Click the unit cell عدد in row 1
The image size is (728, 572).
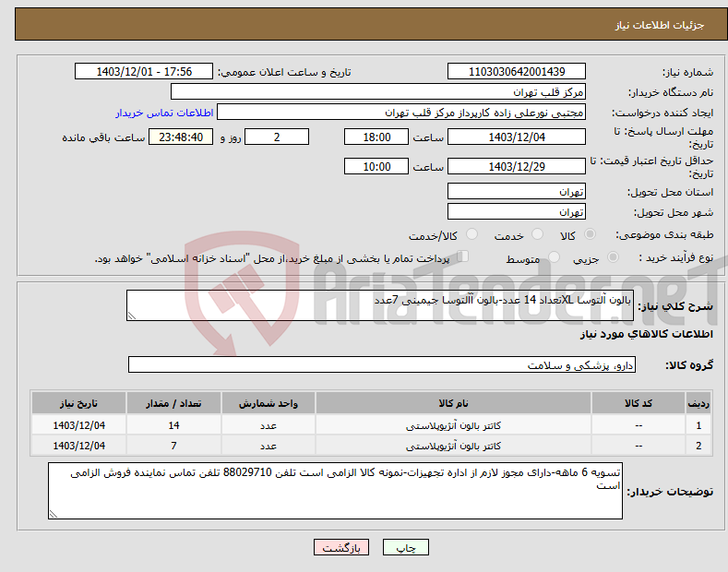point(269,425)
